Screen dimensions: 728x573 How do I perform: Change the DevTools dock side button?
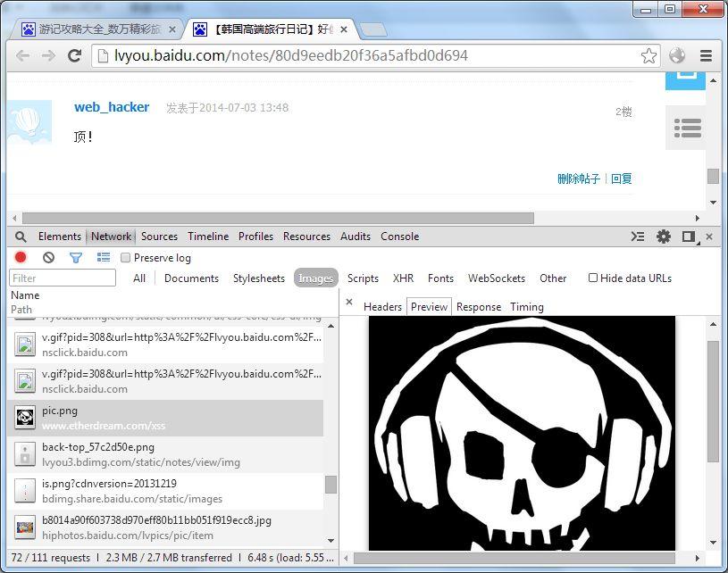[689, 237]
